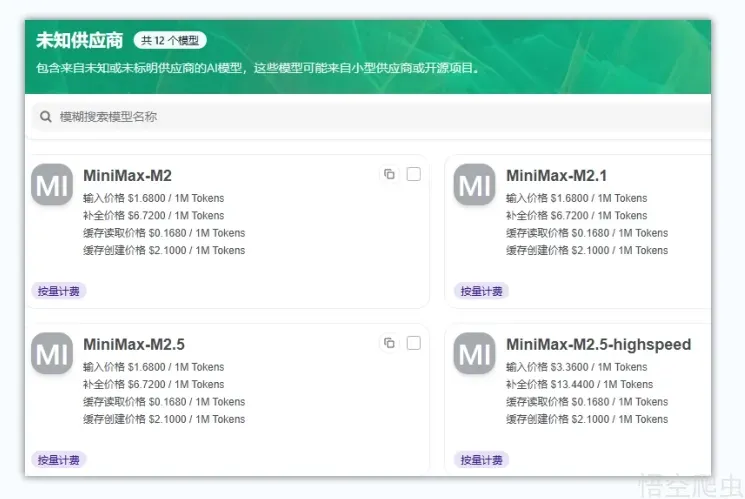This screenshot has height=499, width=745.
Task: Select highspeed input price $3.3600 line
Action: coord(576,367)
